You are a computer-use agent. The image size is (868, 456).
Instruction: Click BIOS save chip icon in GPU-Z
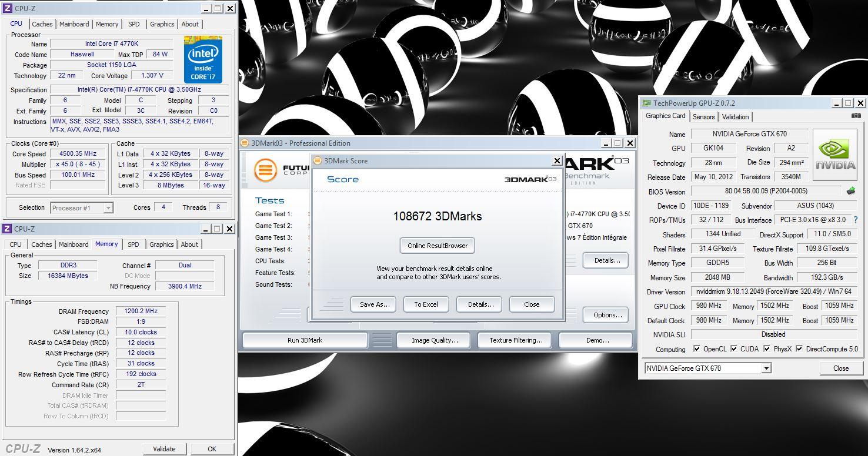[x=850, y=191]
